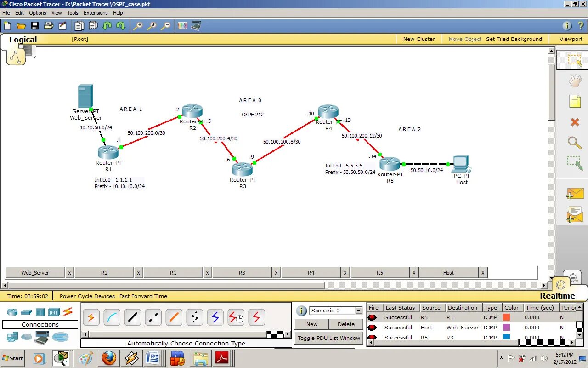The width and height of the screenshot is (588, 368).
Task: Click Fast Forward Time
Action: (143, 296)
